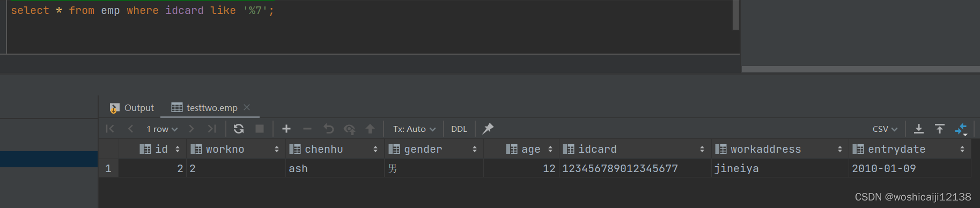Click the Delete Row minus icon

tap(307, 129)
